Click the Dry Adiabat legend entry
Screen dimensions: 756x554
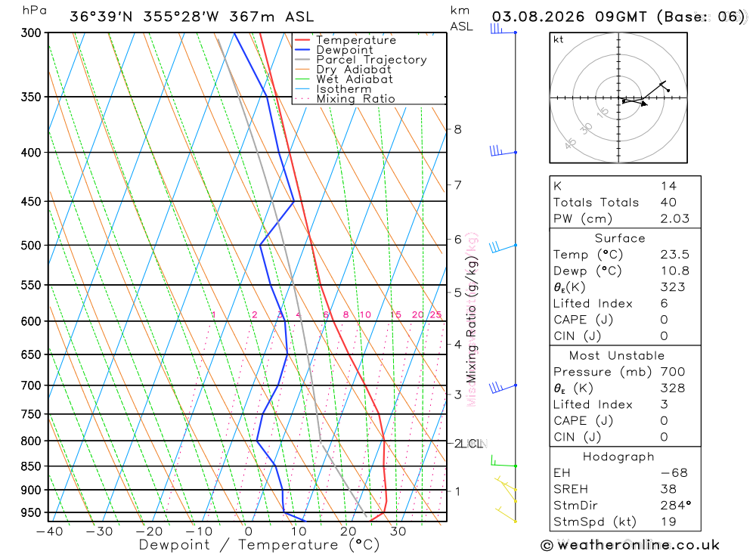click(342, 70)
